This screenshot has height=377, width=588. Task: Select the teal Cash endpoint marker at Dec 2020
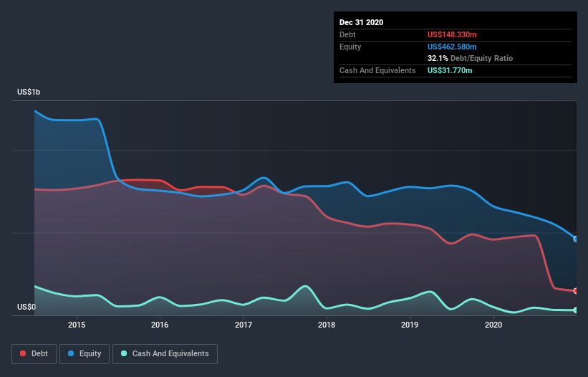576,310
